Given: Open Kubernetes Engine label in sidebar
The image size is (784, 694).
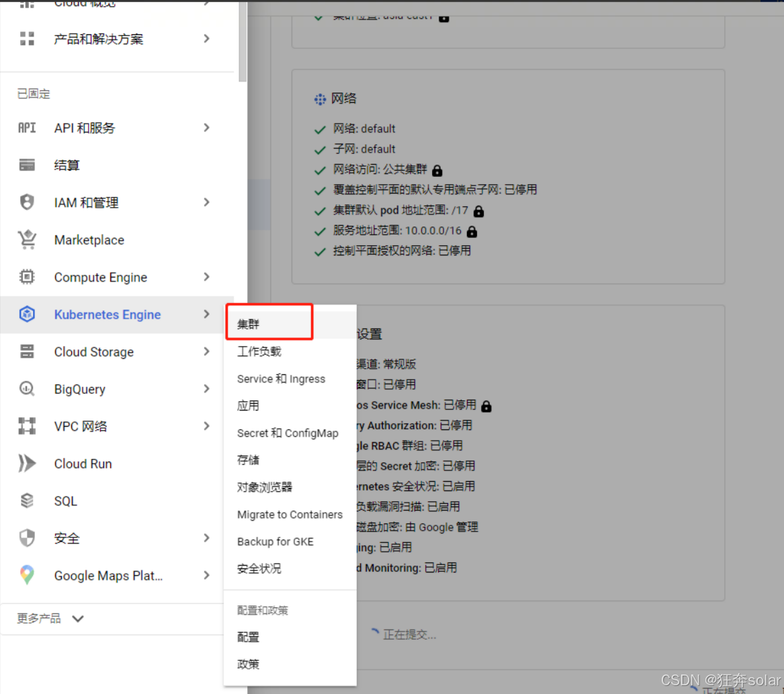Looking at the screenshot, I should point(107,314).
